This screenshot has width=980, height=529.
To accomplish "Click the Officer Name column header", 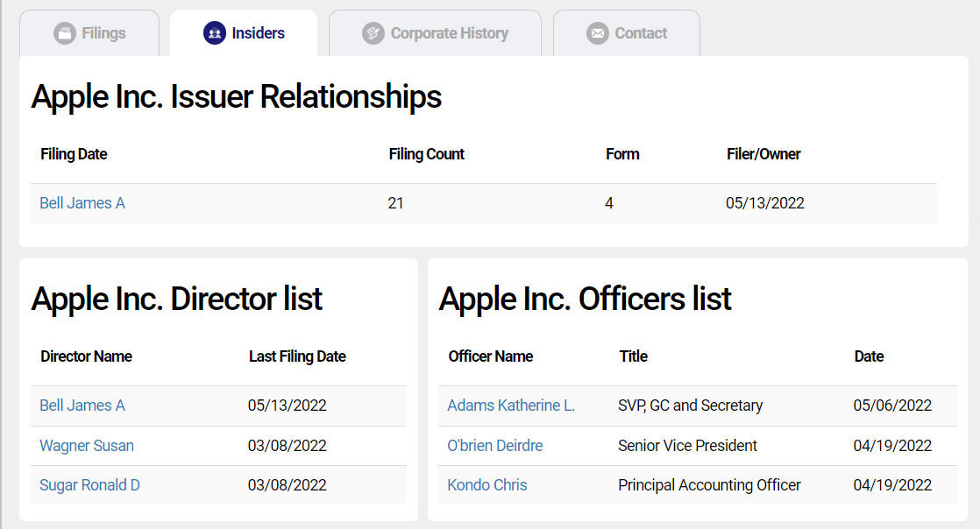I will [491, 356].
